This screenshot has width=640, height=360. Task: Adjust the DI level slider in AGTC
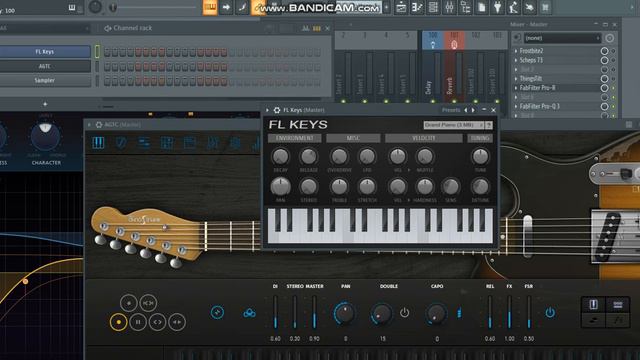(x=276, y=312)
